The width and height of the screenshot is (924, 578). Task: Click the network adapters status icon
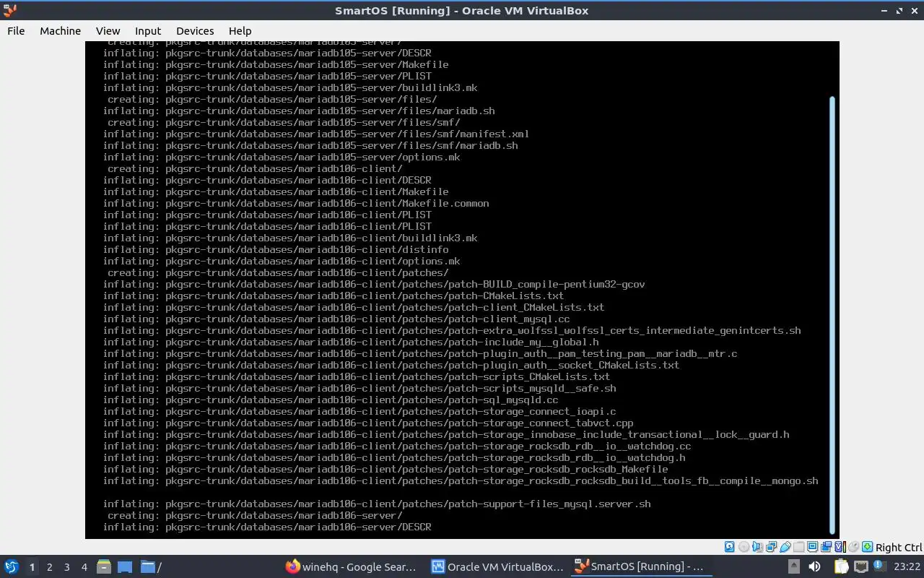[x=771, y=547]
